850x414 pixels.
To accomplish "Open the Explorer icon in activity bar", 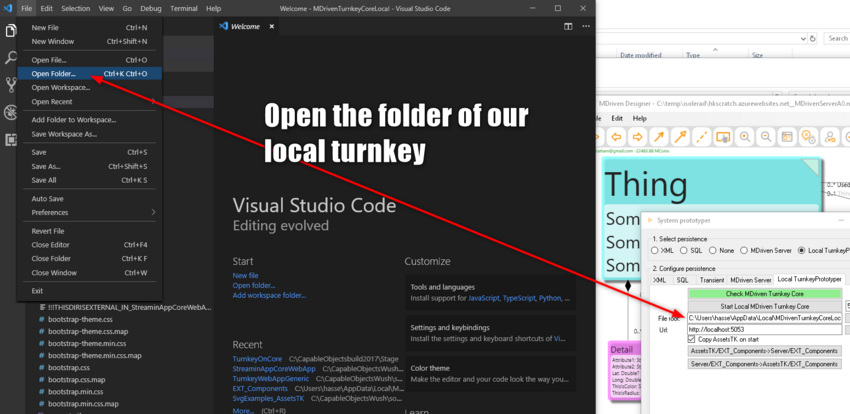I will (10, 32).
